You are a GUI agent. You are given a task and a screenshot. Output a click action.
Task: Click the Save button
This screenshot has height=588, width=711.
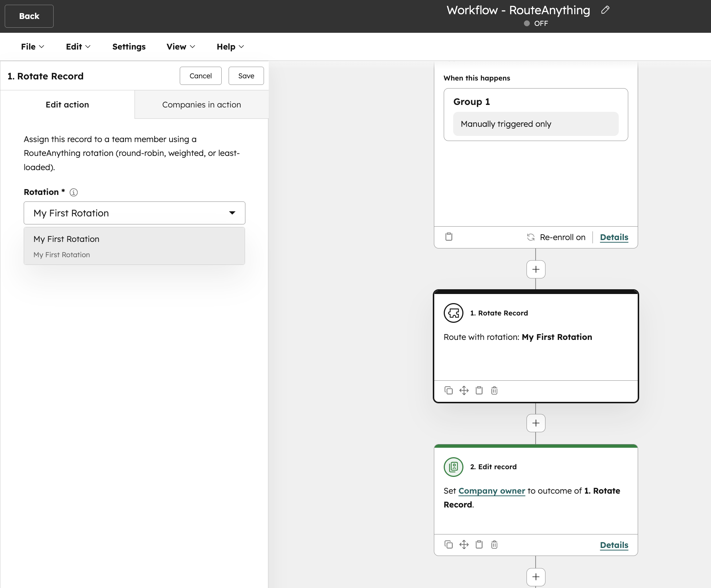(x=246, y=76)
